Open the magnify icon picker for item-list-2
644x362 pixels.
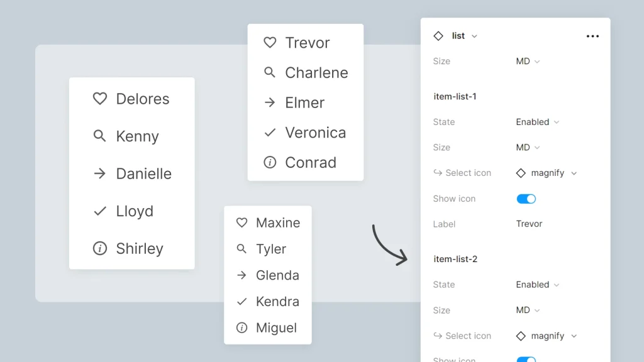pyautogui.click(x=547, y=336)
